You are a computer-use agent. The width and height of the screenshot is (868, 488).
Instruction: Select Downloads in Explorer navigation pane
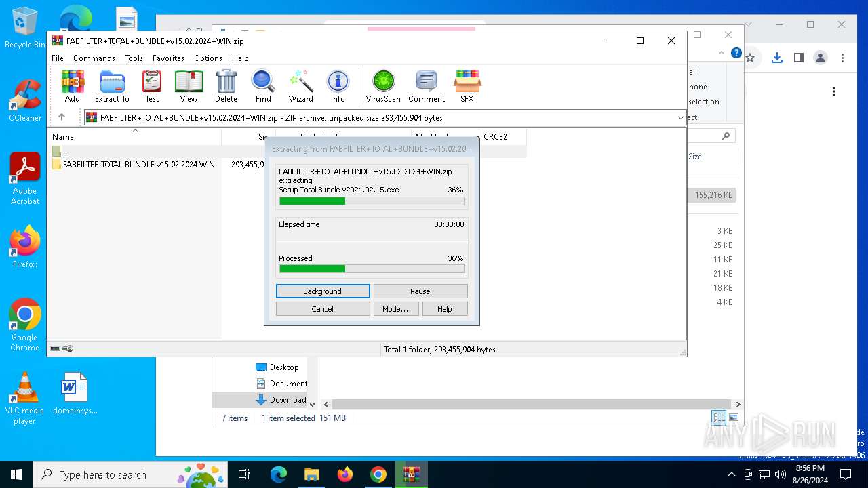[281, 400]
